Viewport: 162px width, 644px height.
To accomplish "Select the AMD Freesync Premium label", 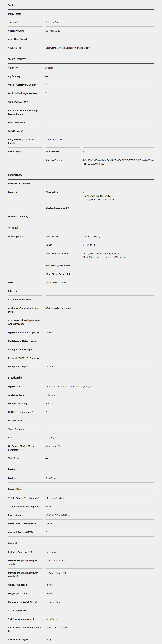I will click(59, 265).
